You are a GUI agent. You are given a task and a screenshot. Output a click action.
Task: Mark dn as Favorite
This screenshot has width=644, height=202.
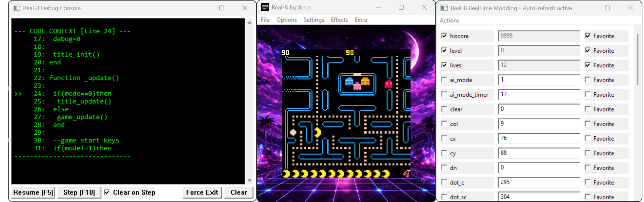point(587,168)
